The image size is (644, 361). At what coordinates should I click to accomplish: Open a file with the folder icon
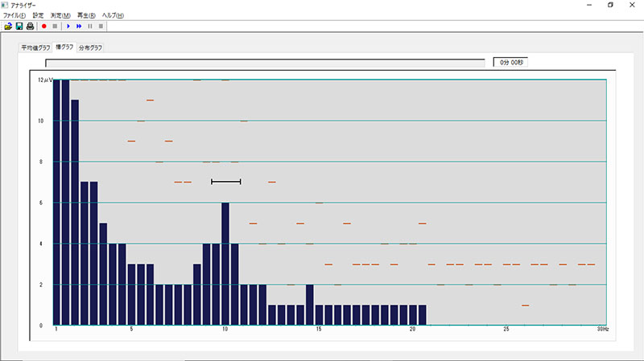click(x=8, y=27)
